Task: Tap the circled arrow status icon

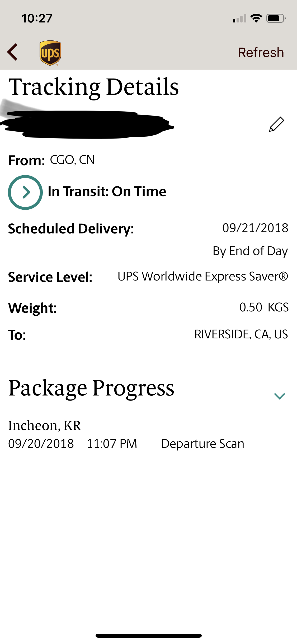Action: click(25, 192)
